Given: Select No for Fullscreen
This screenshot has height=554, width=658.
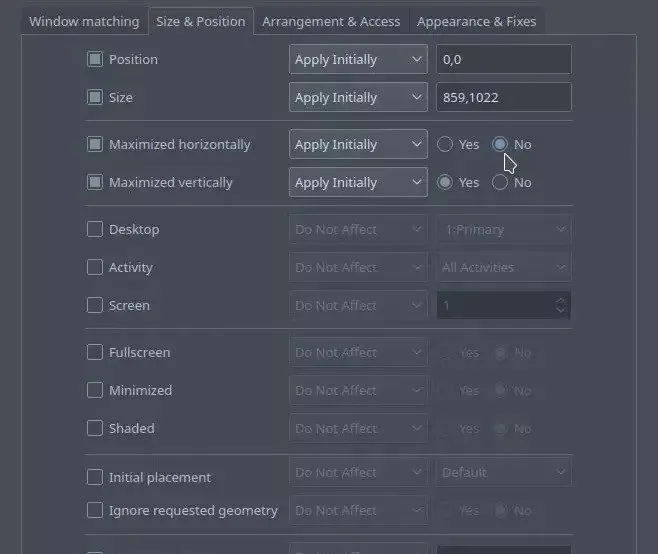Looking at the screenshot, I should (x=500, y=353).
